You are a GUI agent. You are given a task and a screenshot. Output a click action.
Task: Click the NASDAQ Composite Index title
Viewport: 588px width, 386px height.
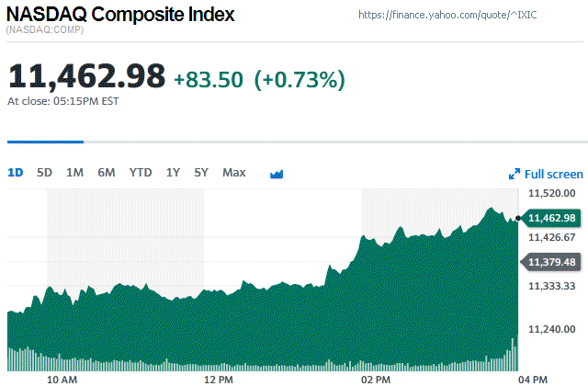pos(120,16)
